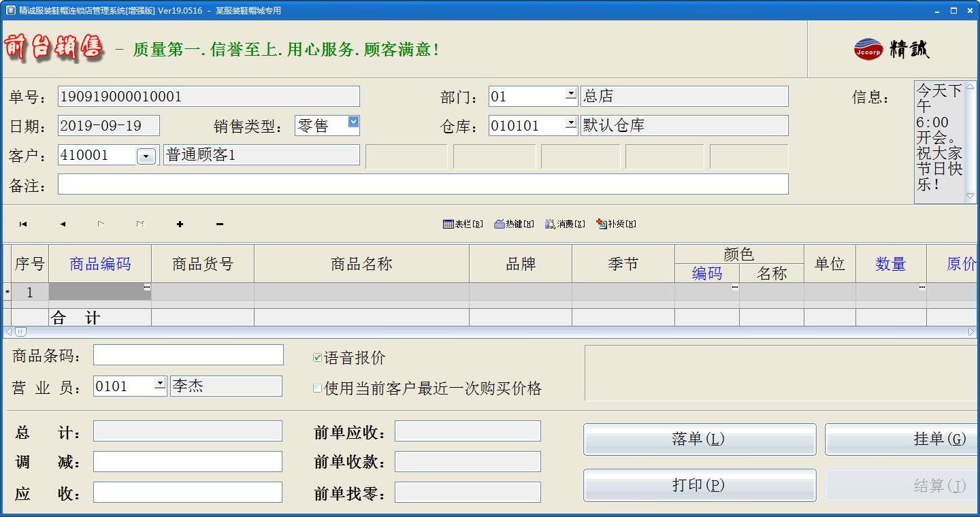Click the plus icon to add row

point(180,224)
